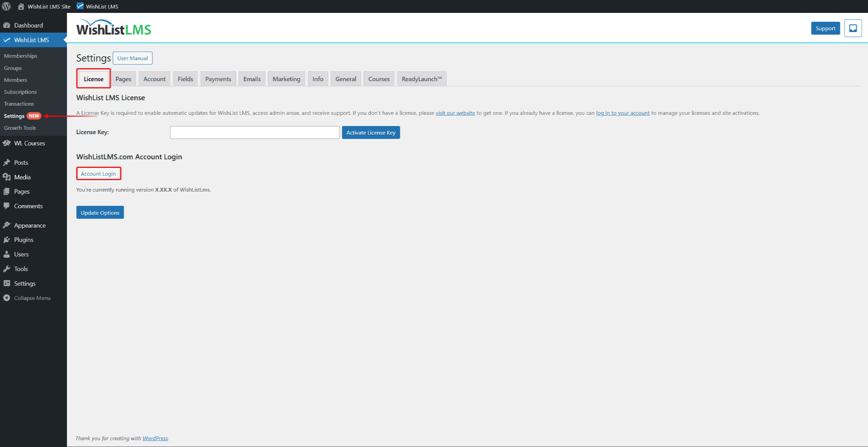Open the ReadyLaunch settings tab
Image resolution: width=868 pixels, height=447 pixels.
421,78
